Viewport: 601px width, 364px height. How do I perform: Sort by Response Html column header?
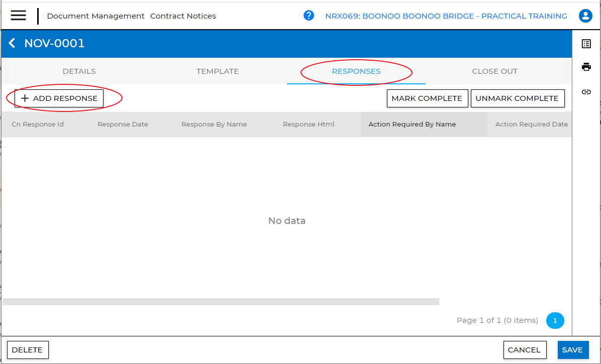click(309, 125)
